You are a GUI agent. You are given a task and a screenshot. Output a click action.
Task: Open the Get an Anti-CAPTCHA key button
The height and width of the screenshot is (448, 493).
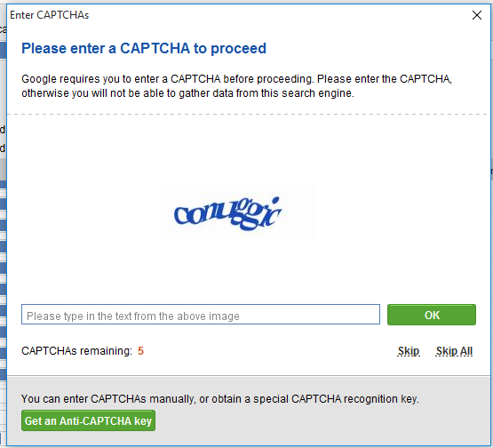click(x=88, y=420)
